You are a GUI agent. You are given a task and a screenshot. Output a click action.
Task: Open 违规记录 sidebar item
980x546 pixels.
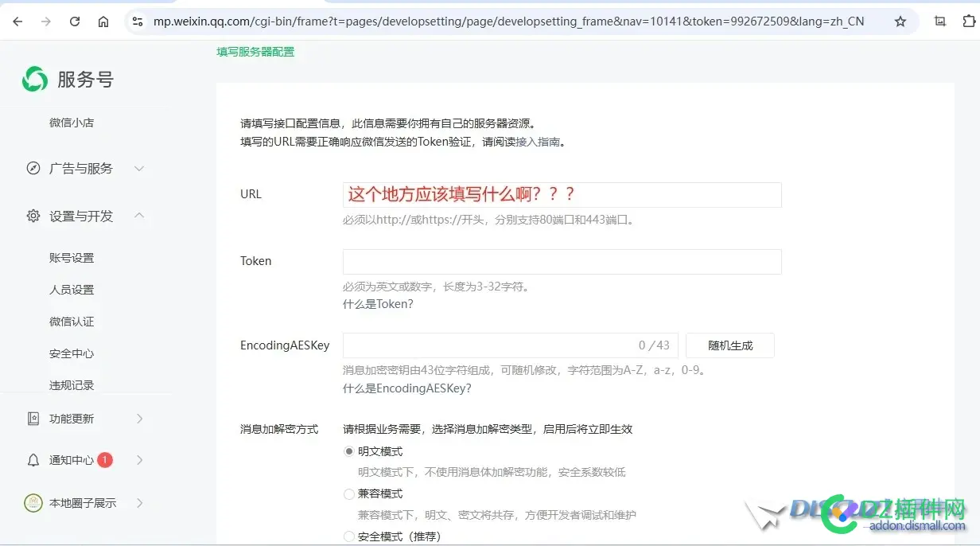point(72,385)
